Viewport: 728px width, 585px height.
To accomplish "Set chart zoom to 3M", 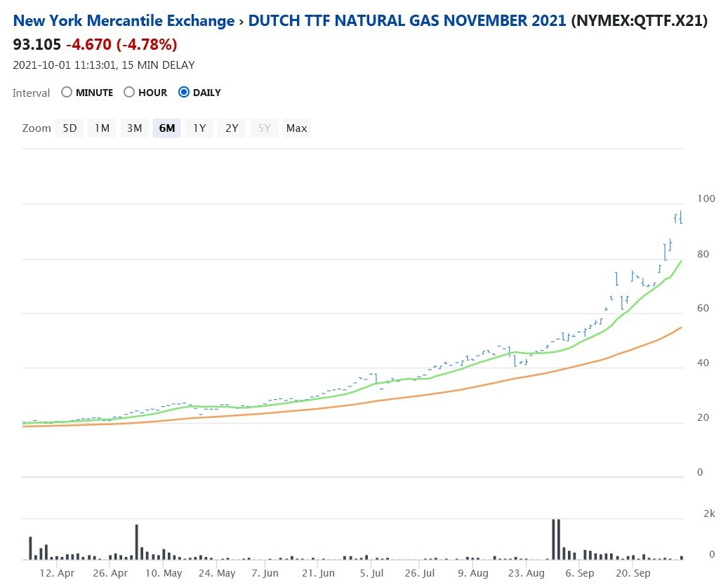I will click(135, 128).
